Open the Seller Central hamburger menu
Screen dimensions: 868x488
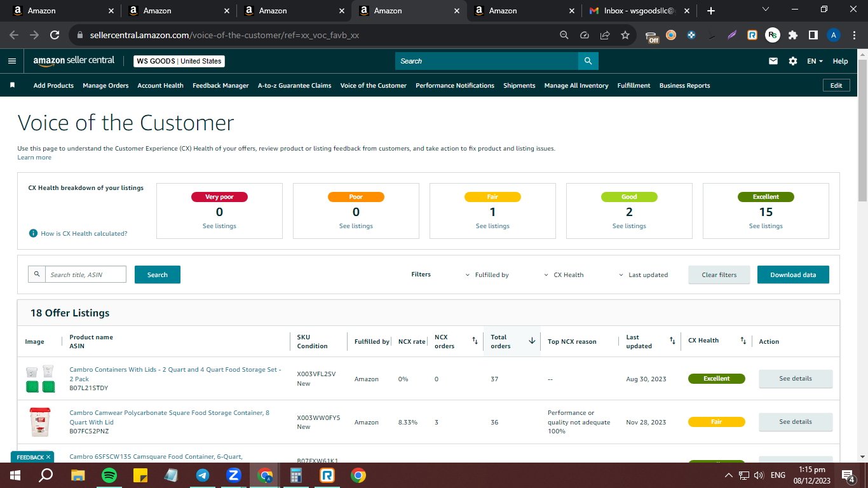(x=12, y=61)
